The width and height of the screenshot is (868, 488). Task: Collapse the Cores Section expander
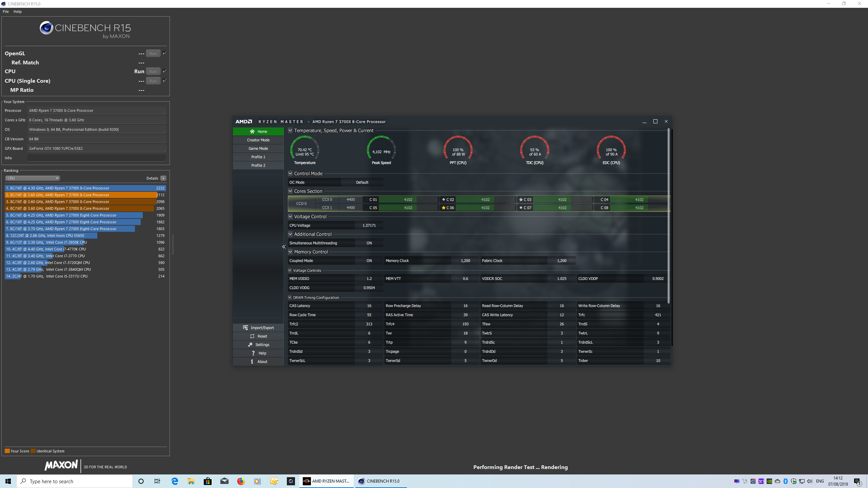pos(290,191)
